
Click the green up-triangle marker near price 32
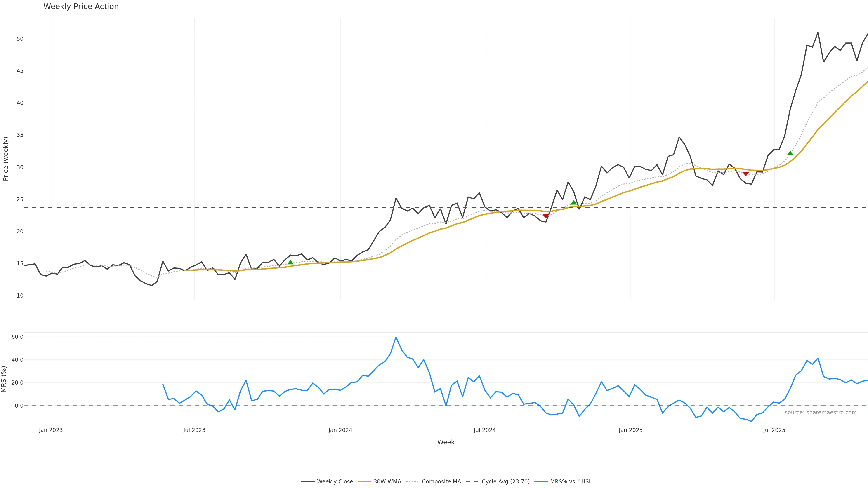[x=790, y=153]
